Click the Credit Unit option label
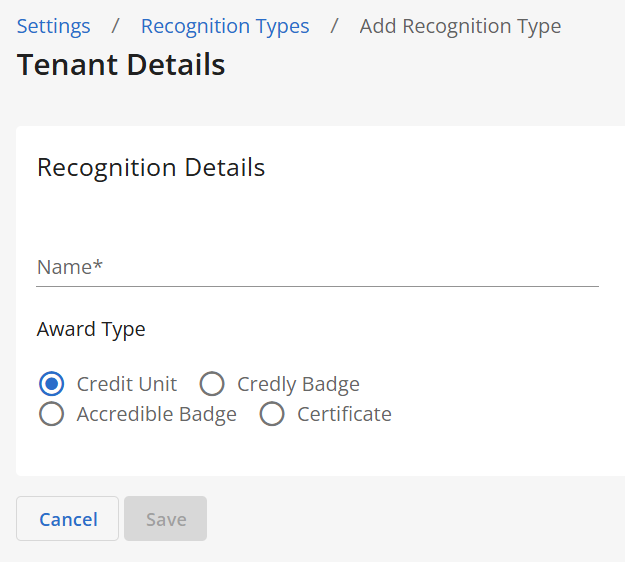Image resolution: width=625 pixels, height=562 pixels. click(x=127, y=384)
